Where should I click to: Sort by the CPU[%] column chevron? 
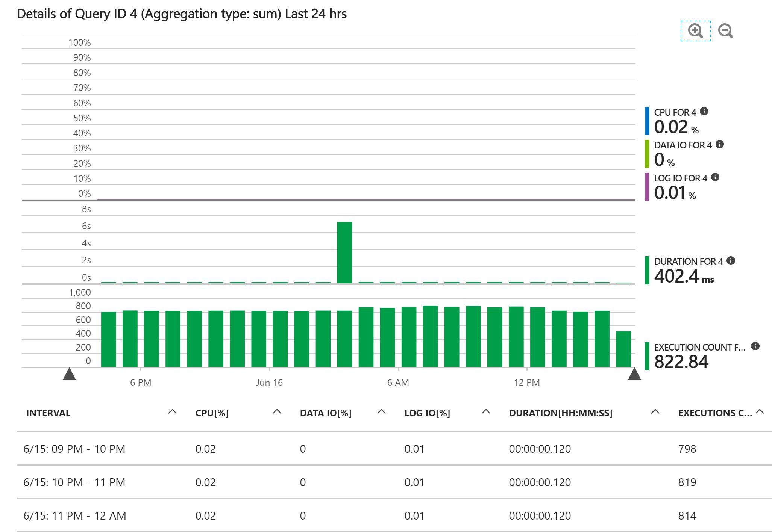tap(277, 412)
